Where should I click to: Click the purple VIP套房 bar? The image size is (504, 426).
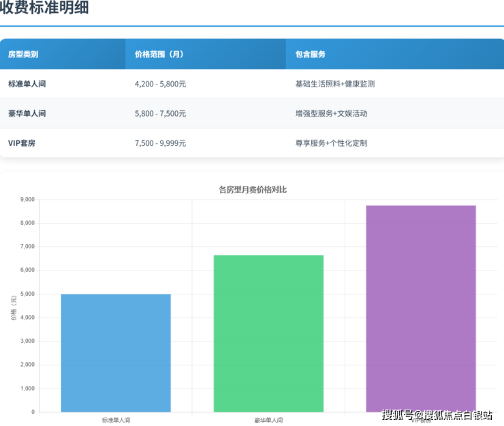point(421,308)
